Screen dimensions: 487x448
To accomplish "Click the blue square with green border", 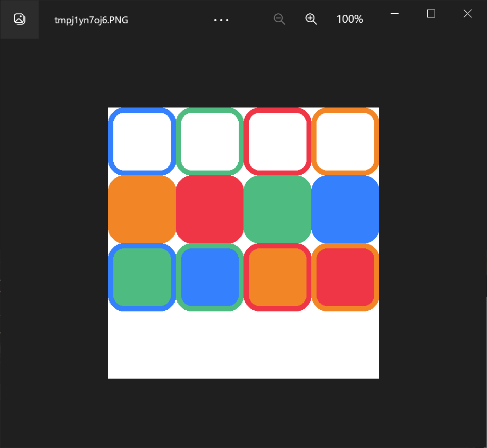I will click(x=210, y=277).
